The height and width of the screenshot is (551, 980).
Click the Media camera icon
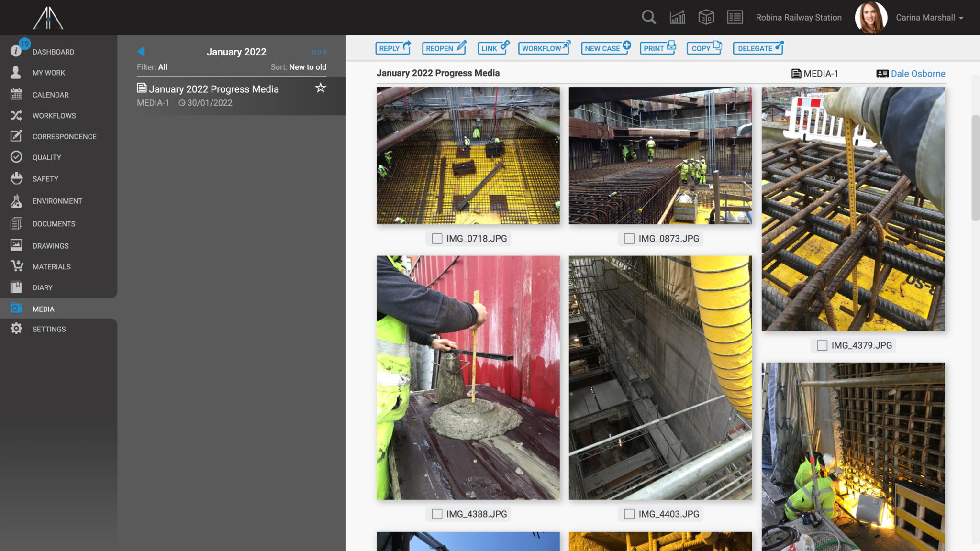click(x=16, y=308)
